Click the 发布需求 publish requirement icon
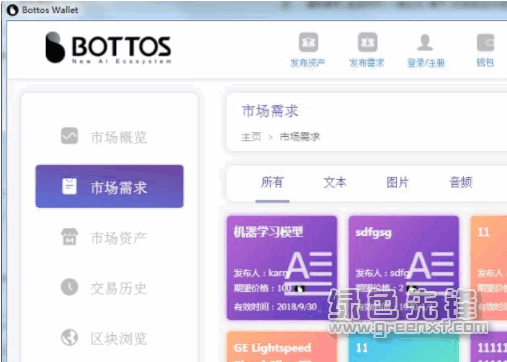 click(367, 42)
